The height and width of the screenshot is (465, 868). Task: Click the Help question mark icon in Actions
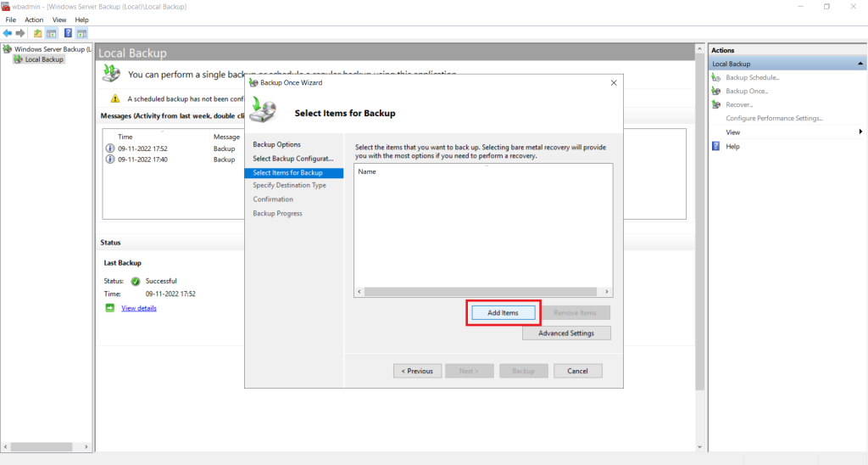point(716,146)
